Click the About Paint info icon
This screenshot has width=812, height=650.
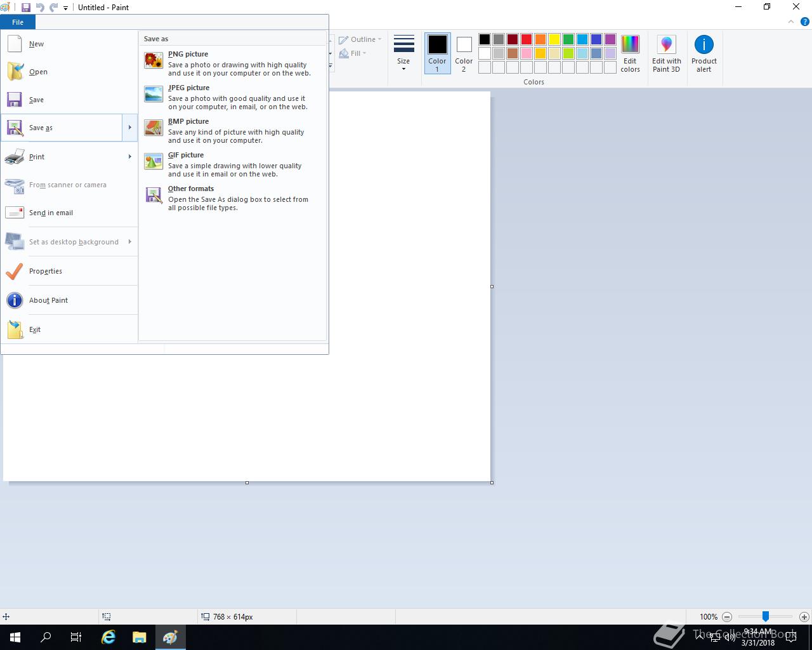(15, 300)
